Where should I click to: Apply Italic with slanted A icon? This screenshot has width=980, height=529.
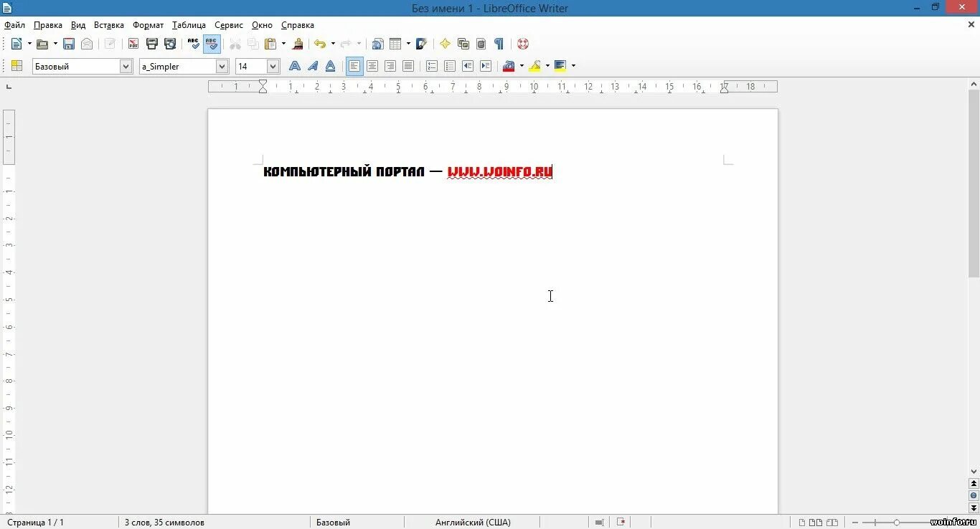(313, 66)
